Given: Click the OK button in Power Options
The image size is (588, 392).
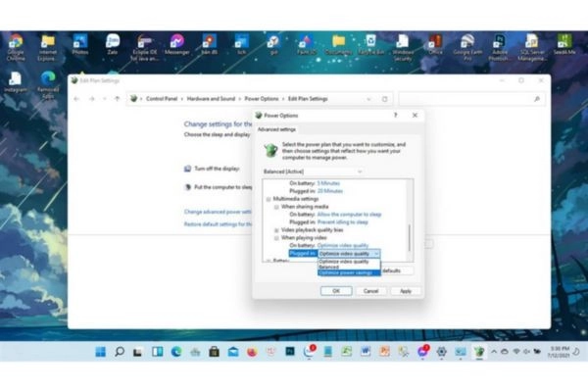Looking at the screenshot, I should [336, 291].
